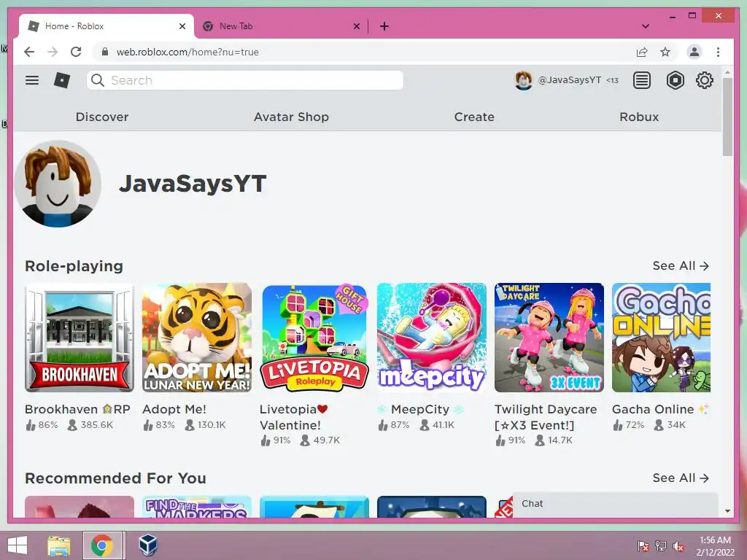Open the Find the Markers thumbnail

[197, 507]
